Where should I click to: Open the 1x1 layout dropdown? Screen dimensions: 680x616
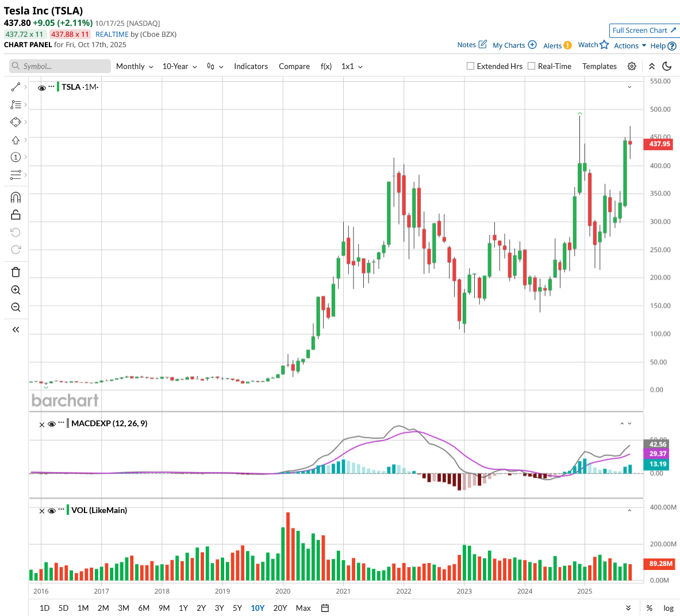point(352,66)
